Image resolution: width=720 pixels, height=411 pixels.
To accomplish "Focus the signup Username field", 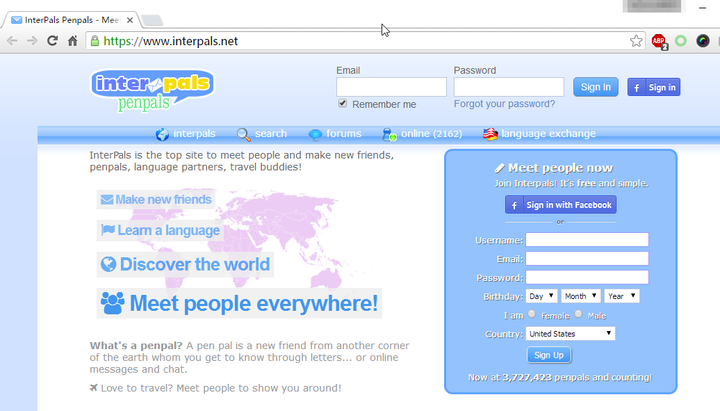I will (x=587, y=240).
